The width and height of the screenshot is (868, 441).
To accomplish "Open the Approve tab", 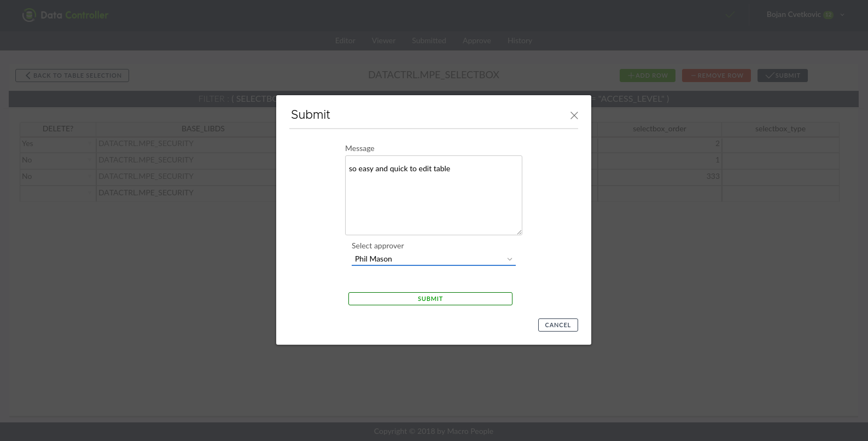I will [476, 41].
